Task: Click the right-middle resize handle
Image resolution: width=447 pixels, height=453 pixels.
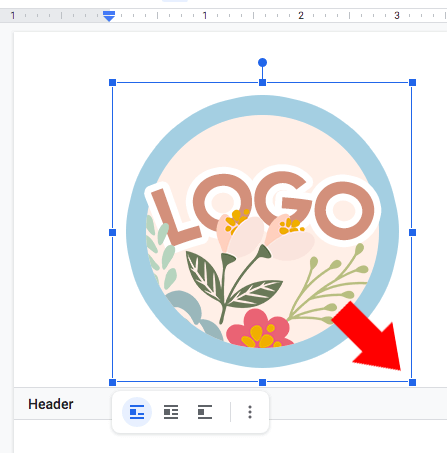Action: pos(412,232)
